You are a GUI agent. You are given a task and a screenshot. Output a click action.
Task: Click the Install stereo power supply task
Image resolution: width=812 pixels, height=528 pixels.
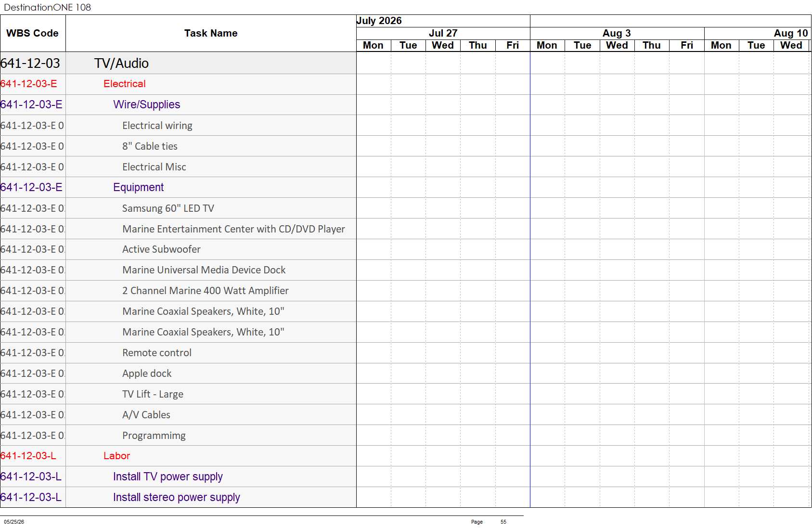pyautogui.click(x=177, y=497)
